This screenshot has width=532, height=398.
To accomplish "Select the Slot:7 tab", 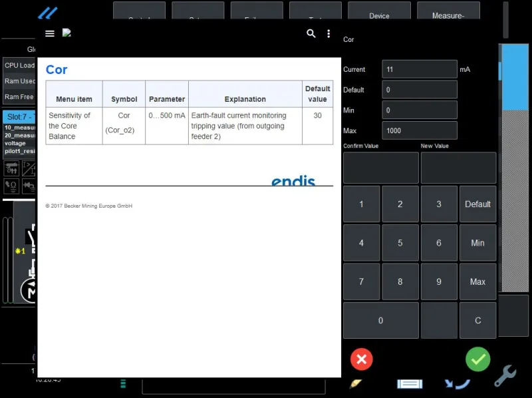I will click(19, 117).
